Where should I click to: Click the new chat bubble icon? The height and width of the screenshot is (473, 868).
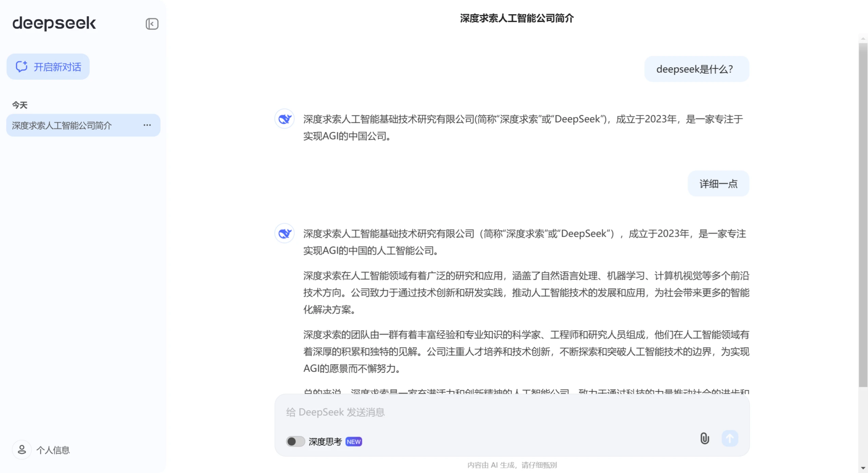click(22, 67)
